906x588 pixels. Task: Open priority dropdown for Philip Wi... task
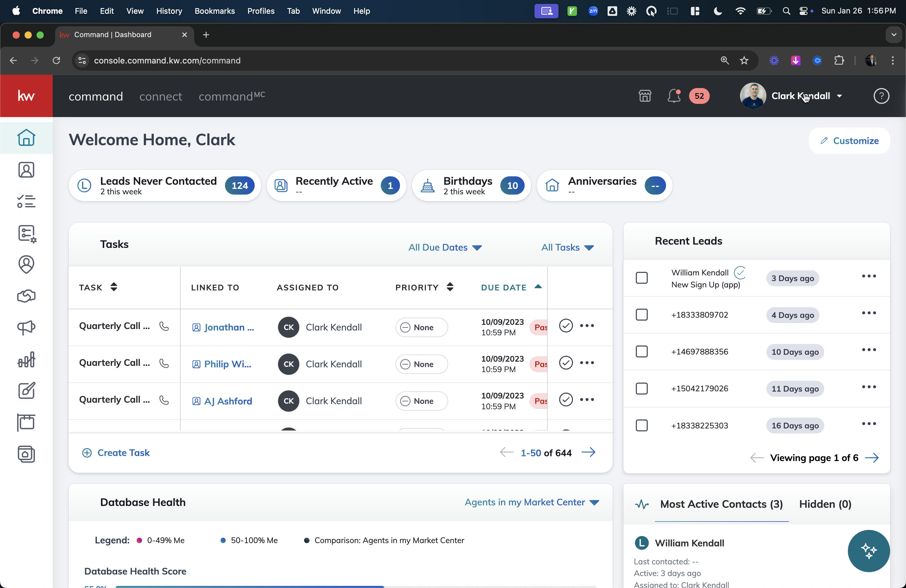click(422, 364)
